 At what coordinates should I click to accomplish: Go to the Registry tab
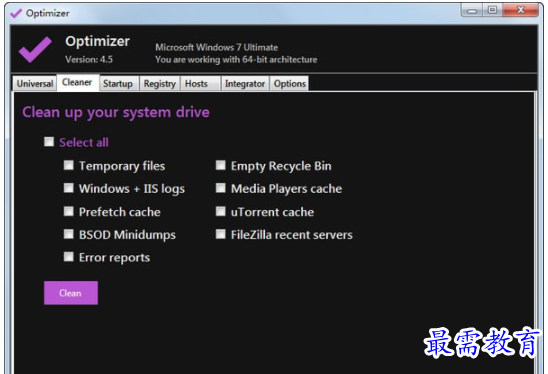(160, 84)
